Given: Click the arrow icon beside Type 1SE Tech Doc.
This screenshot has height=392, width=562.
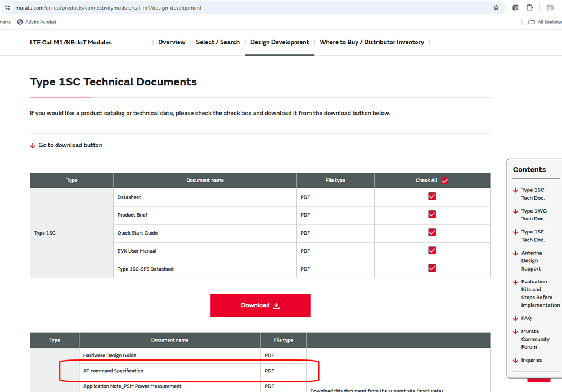Looking at the screenshot, I should 515,232.
